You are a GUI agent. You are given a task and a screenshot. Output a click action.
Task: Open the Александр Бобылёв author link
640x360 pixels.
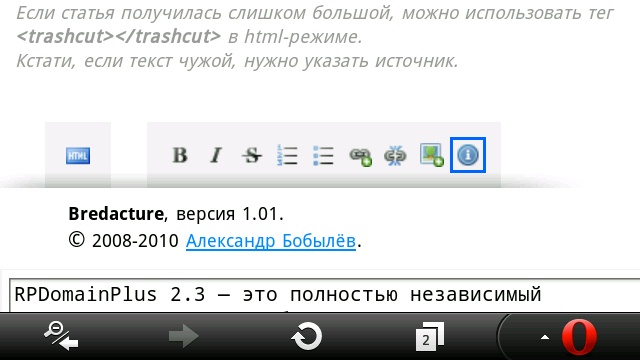click(x=271, y=241)
